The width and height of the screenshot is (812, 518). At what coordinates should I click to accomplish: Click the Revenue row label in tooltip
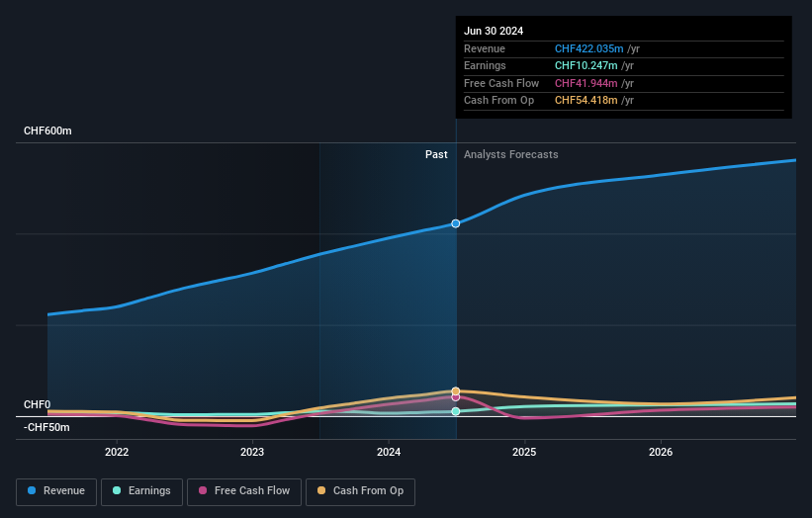click(x=485, y=48)
